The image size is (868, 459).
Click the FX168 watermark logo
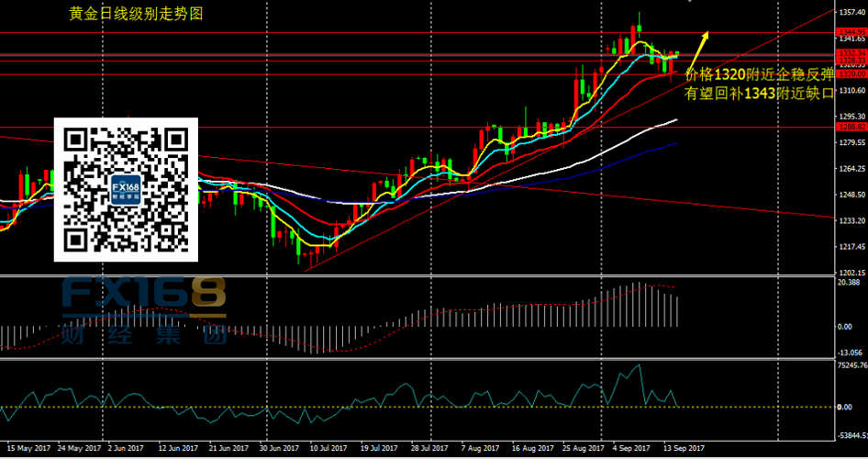click(142, 296)
